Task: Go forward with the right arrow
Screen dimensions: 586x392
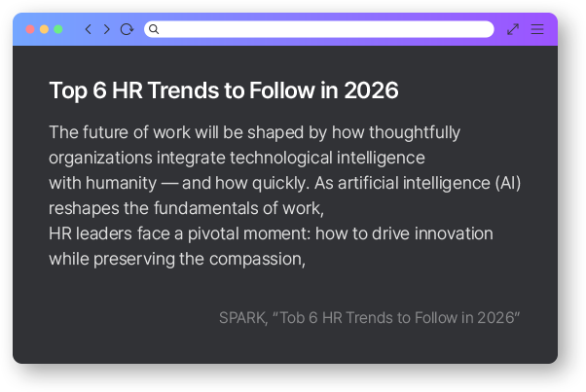Action: (106, 29)
